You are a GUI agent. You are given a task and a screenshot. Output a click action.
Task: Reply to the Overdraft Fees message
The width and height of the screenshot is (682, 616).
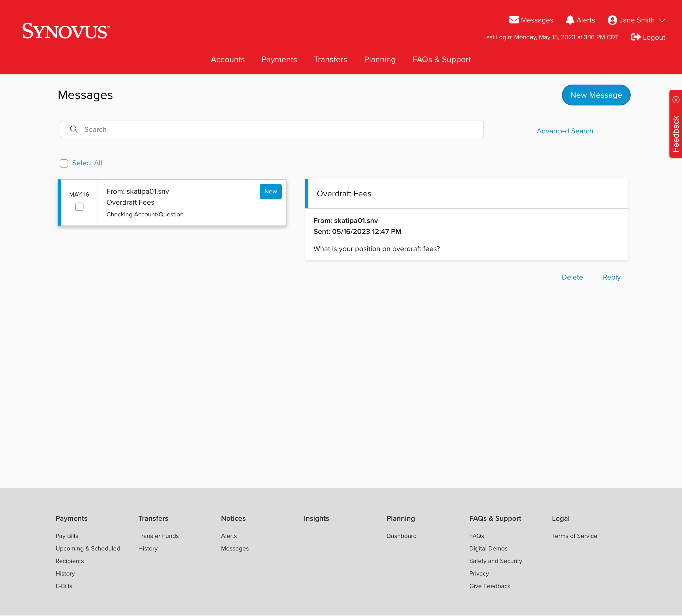pos(611,277)
